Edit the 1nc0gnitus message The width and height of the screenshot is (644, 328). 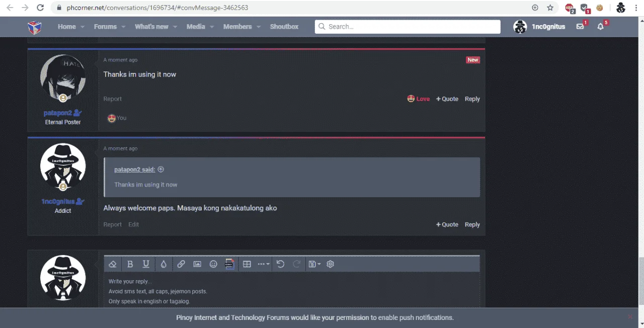(x=133, y=224)
